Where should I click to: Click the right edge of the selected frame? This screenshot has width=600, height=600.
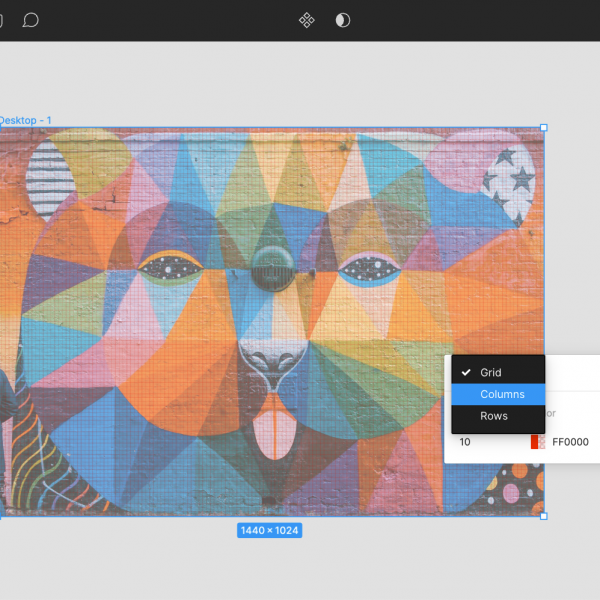pyautogui.click(x=544, y=250)
